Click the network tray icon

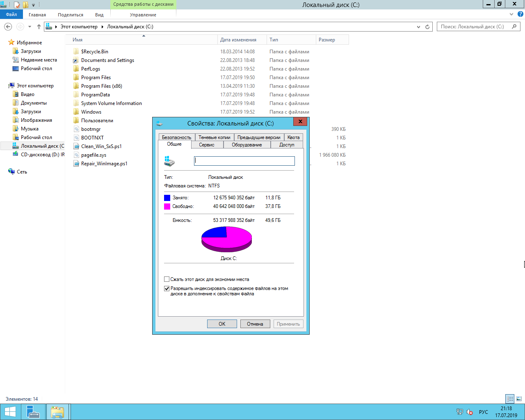point(460,412)
